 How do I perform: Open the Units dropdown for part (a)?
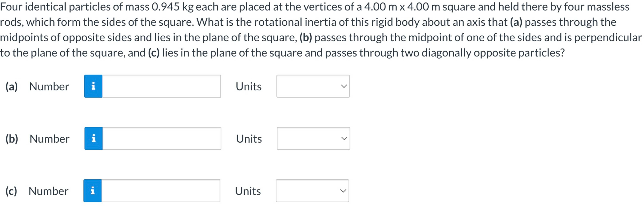point(313,86)
